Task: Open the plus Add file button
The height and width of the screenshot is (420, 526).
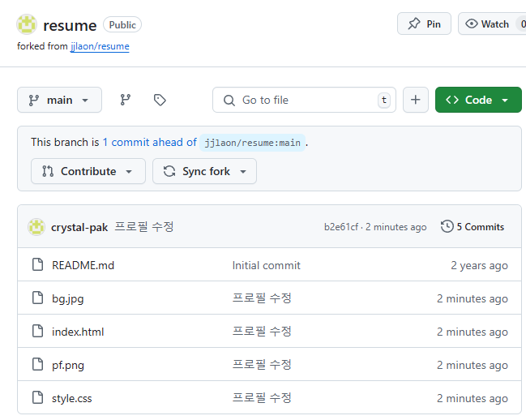Action: 416,100
